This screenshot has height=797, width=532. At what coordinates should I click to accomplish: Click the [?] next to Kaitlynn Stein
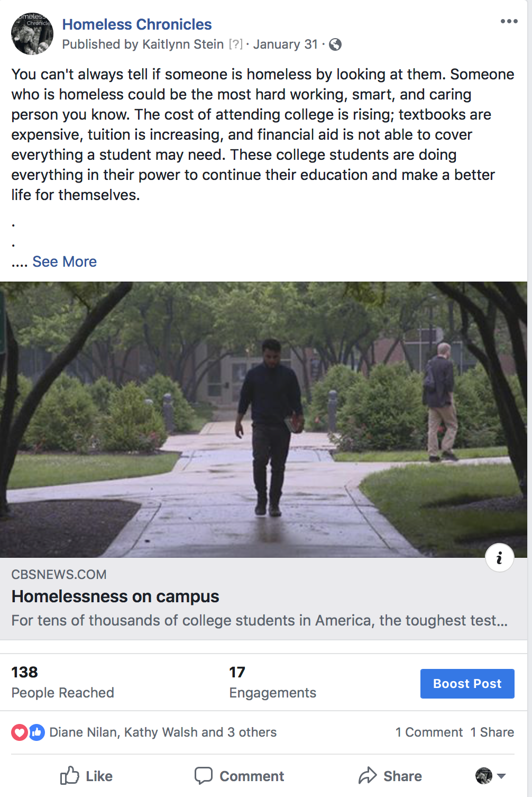[x=235, y=44]
